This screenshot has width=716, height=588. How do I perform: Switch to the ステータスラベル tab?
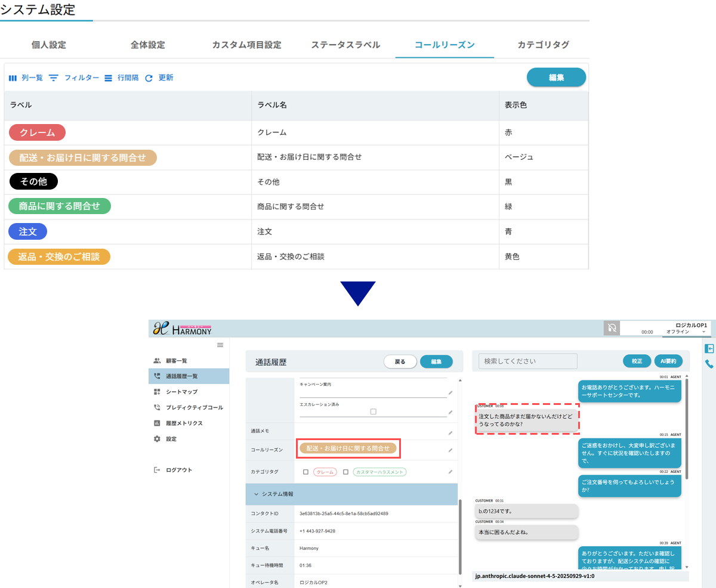[x=345, y=45]
